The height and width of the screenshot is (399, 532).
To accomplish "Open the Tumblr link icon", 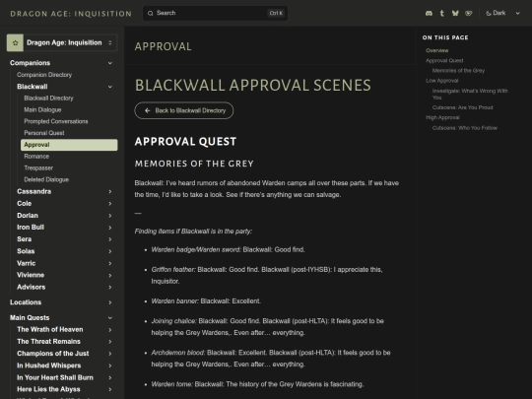I will click(441, 13).
